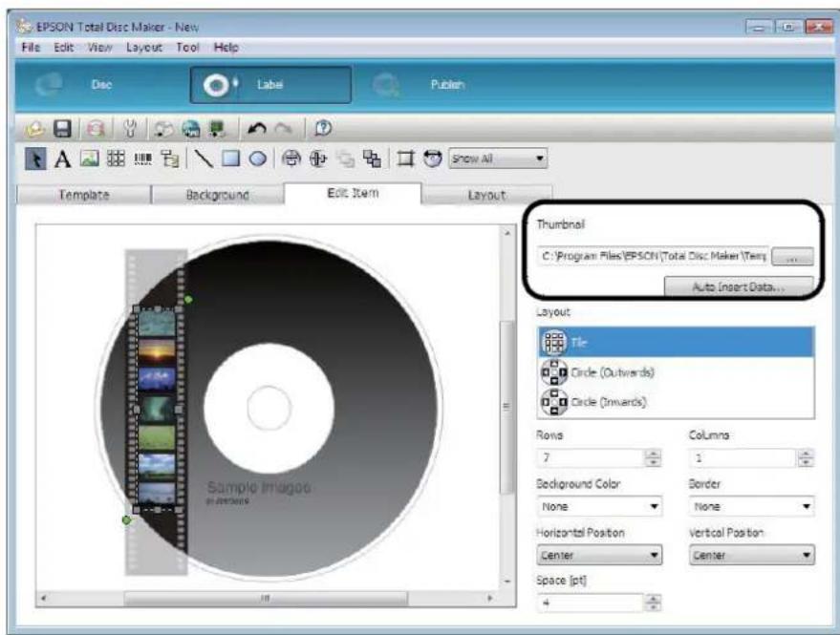The width and height of the screenshot is (840, 635).
Task: Open the Edit menu
Action: tap(63, 47)
